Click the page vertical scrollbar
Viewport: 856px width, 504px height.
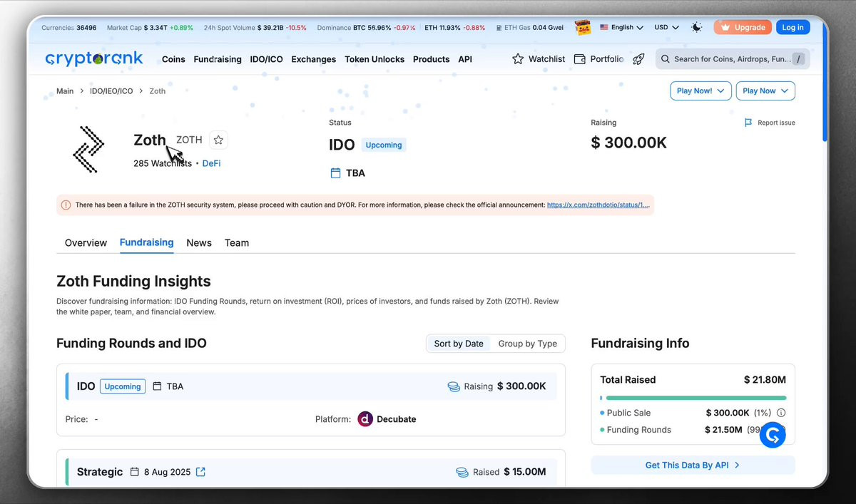click(x=825, y=82)
